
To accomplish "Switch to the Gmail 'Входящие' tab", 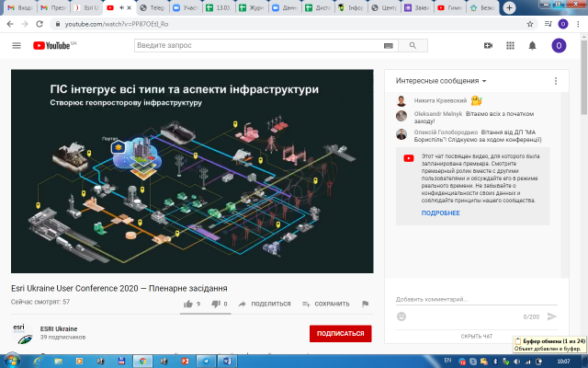I will (x=20, y=7).
